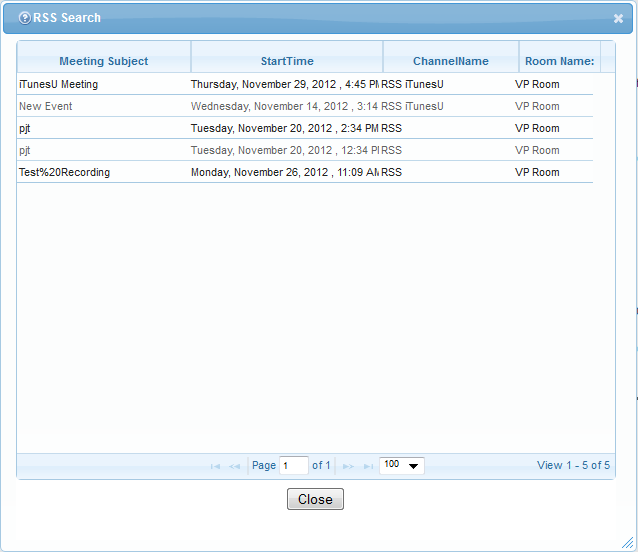The height and width of the screenshot is (552, 638).
Task: Sort by Room Name column header
Action: pos(559,61)
